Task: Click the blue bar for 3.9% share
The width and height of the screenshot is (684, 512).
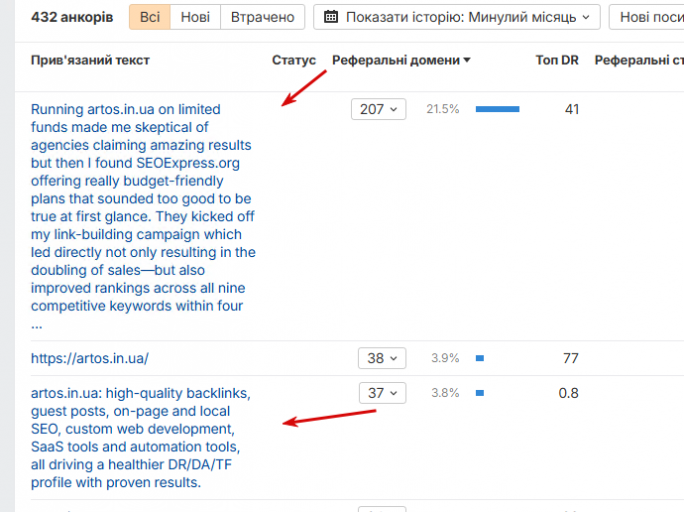Action: click(x=480, y=358)
